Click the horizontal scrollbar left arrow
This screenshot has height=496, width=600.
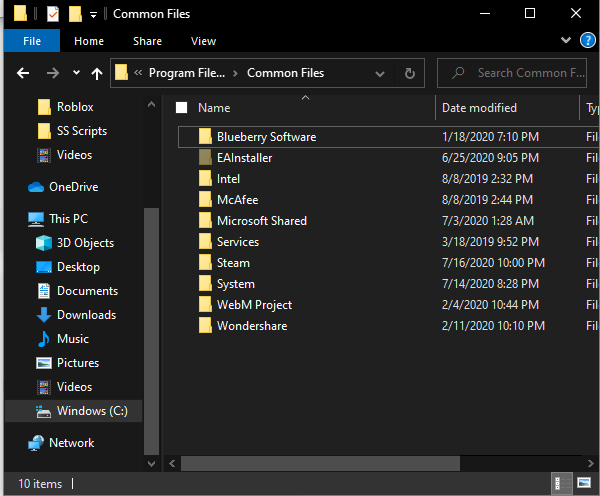click(x=172, y=464)
